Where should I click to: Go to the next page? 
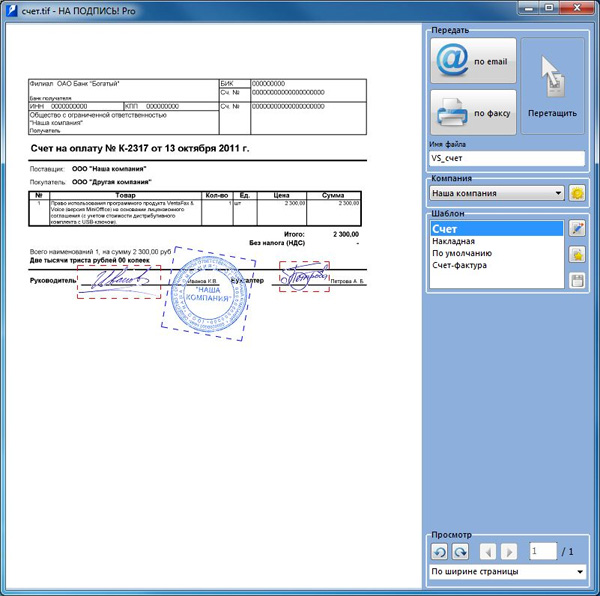509,551
